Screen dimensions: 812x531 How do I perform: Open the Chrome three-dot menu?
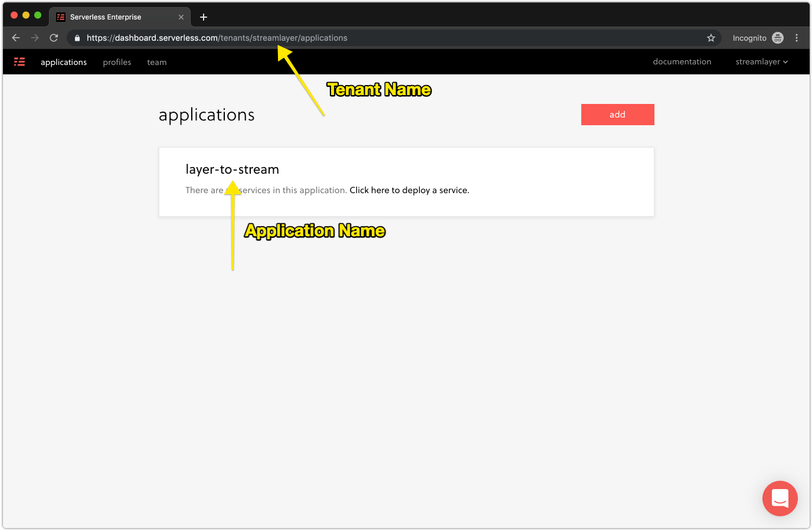coord(797,38)
